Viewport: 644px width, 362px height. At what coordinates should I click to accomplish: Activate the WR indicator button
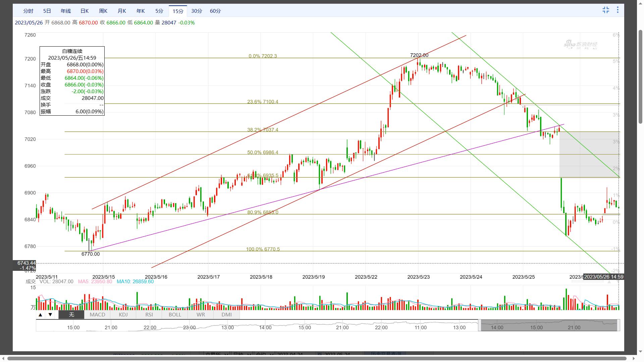coord(201,315)
